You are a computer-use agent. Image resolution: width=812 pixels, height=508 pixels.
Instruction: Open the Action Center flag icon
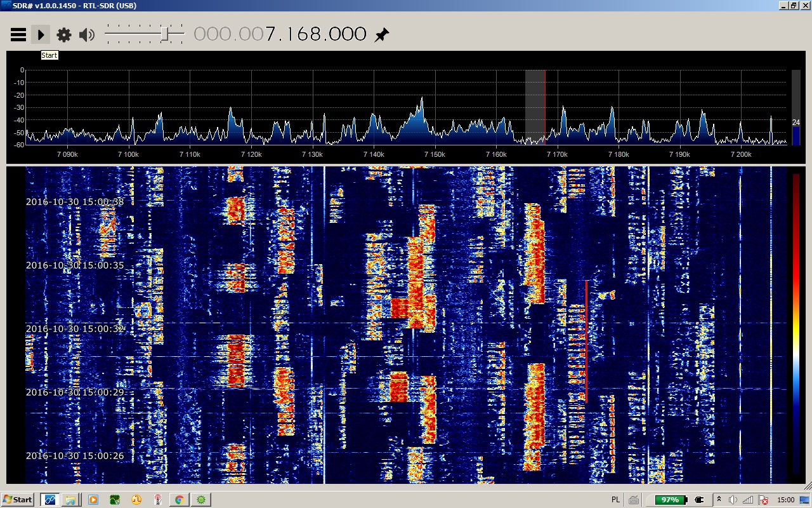click(x=763, y=500)
